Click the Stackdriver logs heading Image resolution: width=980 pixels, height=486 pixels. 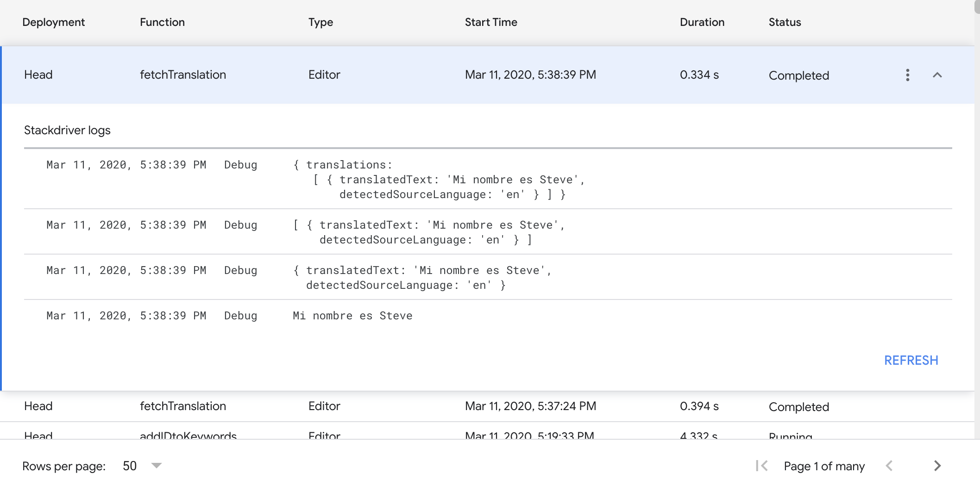(x=67, y=131)
